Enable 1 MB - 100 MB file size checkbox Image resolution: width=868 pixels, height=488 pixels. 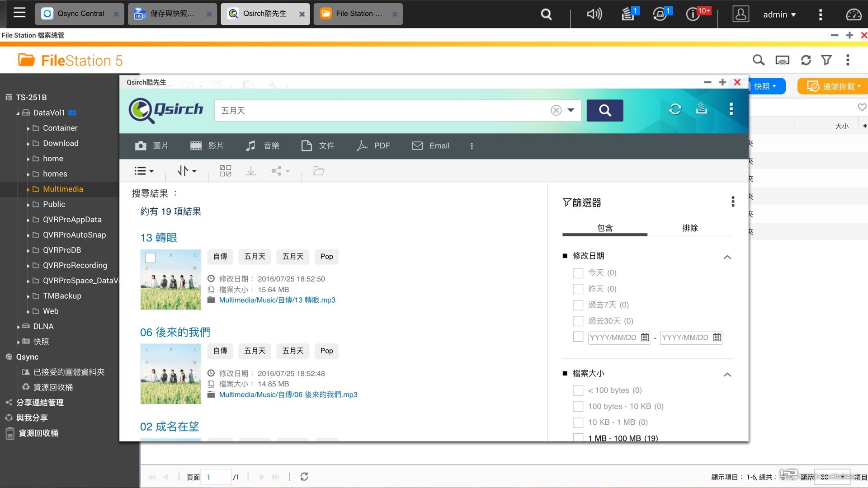coord(578,438)
